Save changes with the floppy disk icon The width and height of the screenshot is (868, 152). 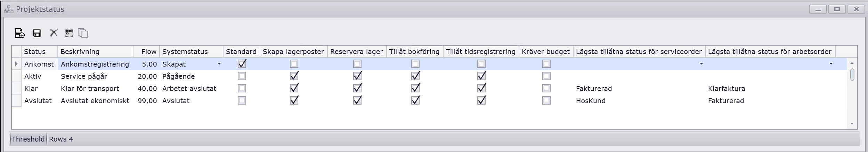[37, 33]
